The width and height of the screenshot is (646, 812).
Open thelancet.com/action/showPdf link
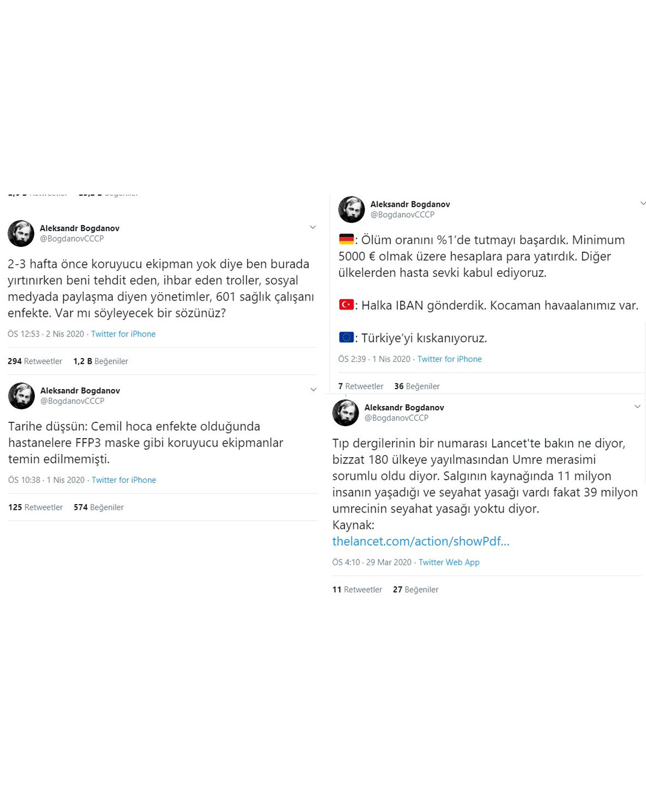(x=421, y=541)
